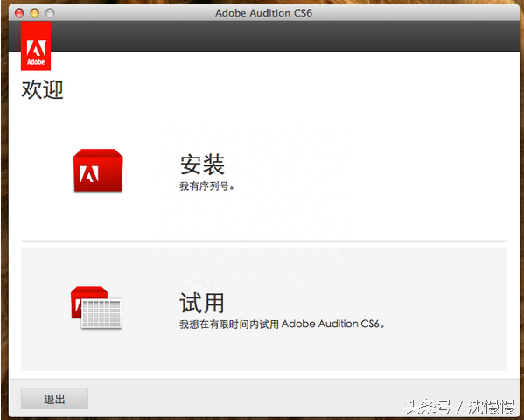Click the 欢迎 welcome heading

(42, 89)
